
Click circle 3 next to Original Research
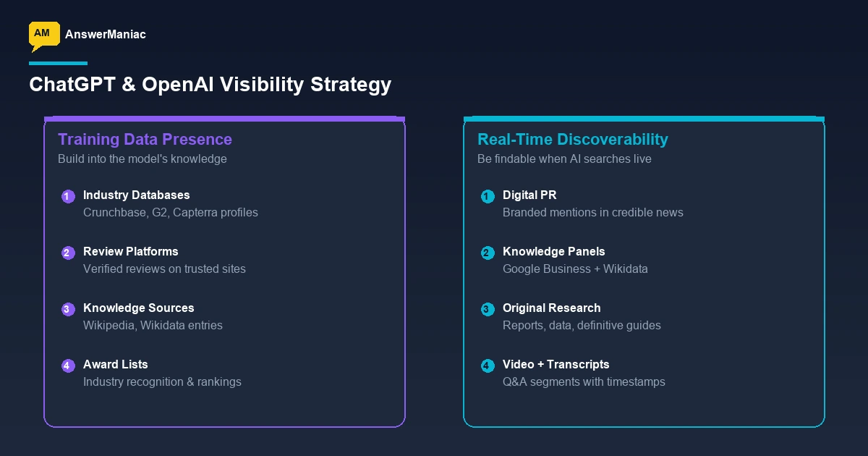pos(488,309)
